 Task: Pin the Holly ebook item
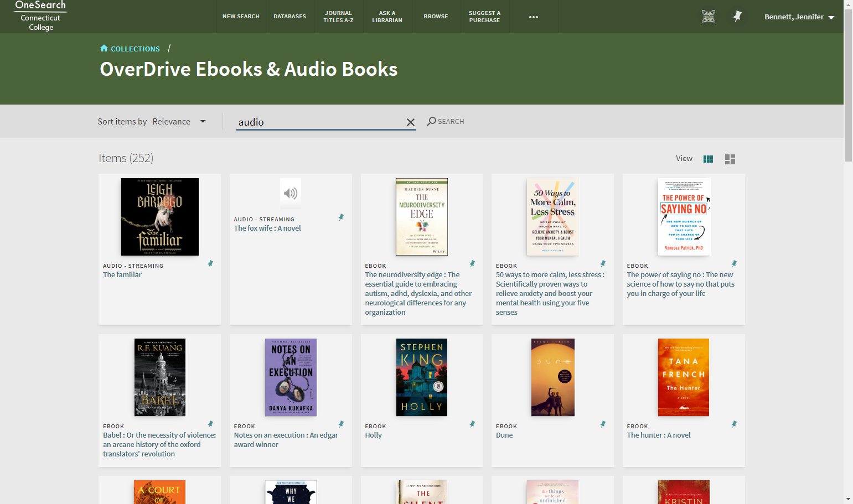coord(472,424)
